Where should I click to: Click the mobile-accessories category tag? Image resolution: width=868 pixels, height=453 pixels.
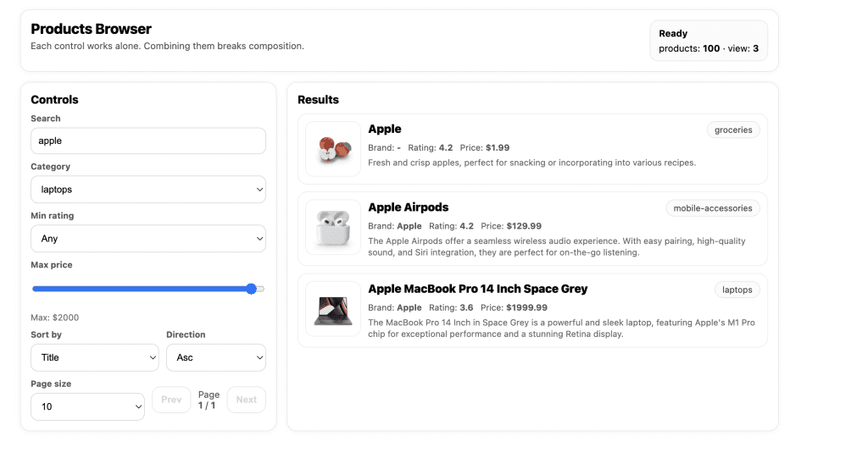pyautogui.click(x=712, y=208)
